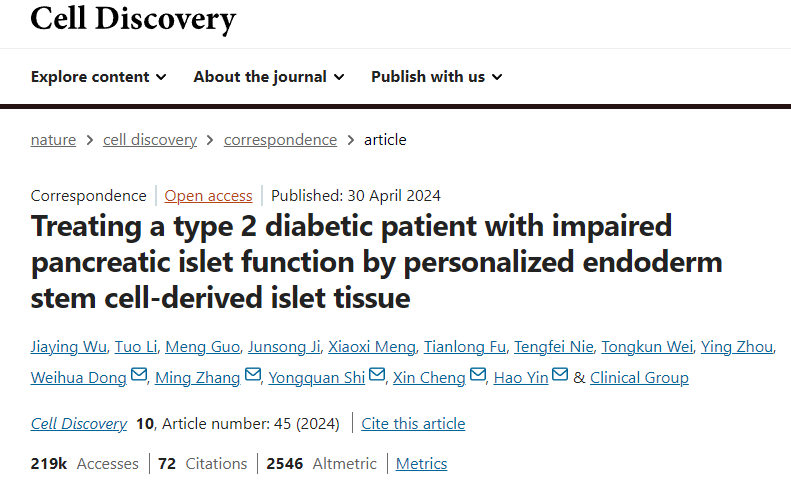Click envelope icon next to Weihua Dong
Image resolution: width=791 pixels, height=488 pixels.
(x=139, y=376)
